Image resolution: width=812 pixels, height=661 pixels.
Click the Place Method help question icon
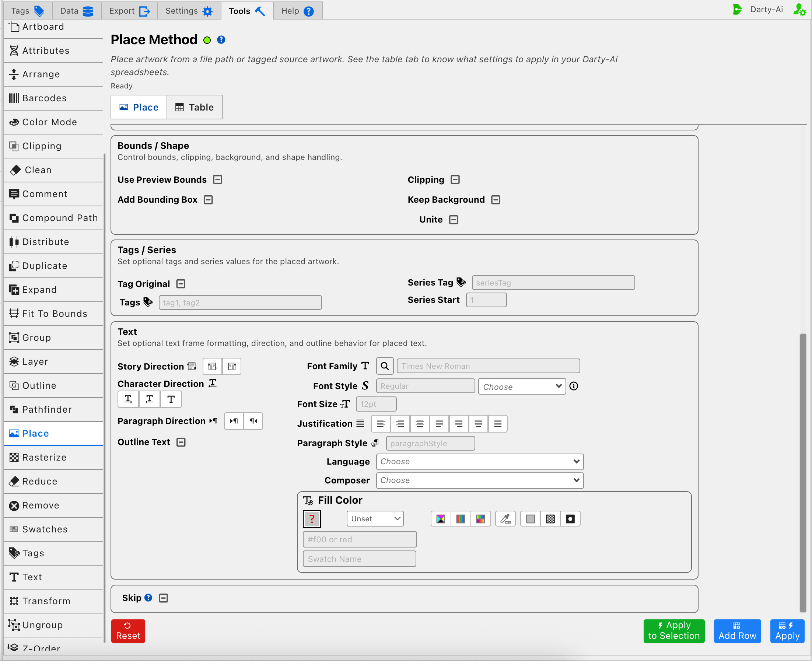tap(221, 39)
